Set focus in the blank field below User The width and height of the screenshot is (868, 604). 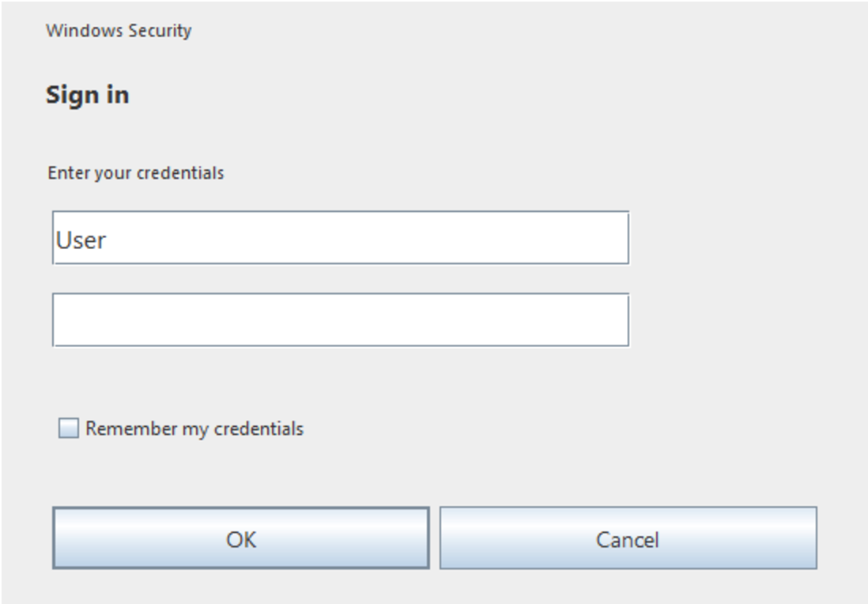click(341, 320)
